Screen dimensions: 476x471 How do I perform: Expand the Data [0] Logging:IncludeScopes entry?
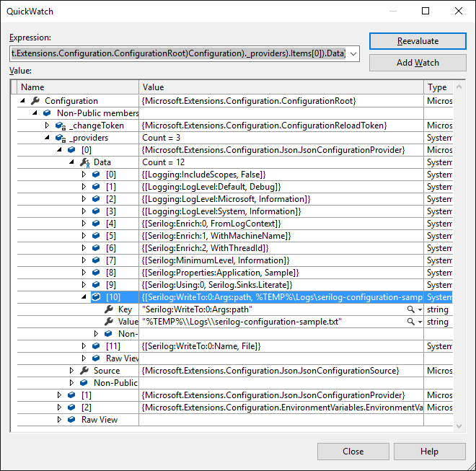click(84, 175)
